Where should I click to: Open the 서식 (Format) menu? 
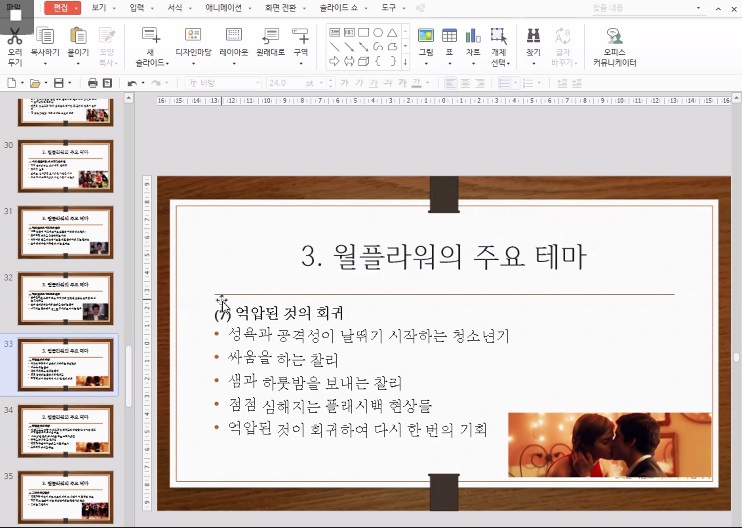tap(176, 7)
